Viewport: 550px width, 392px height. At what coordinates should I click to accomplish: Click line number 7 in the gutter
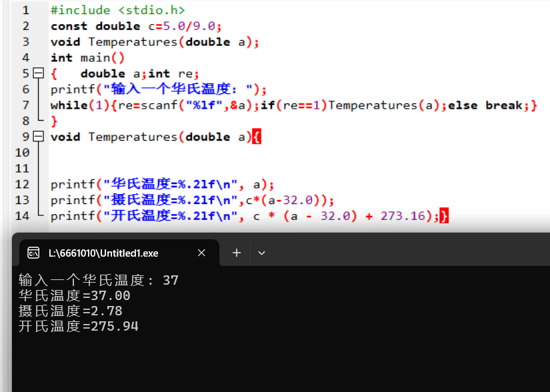pyautogui.click(x=26, y=105)
